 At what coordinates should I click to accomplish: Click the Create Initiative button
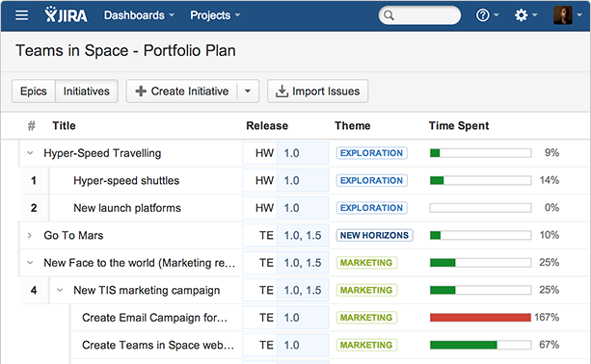181,91
